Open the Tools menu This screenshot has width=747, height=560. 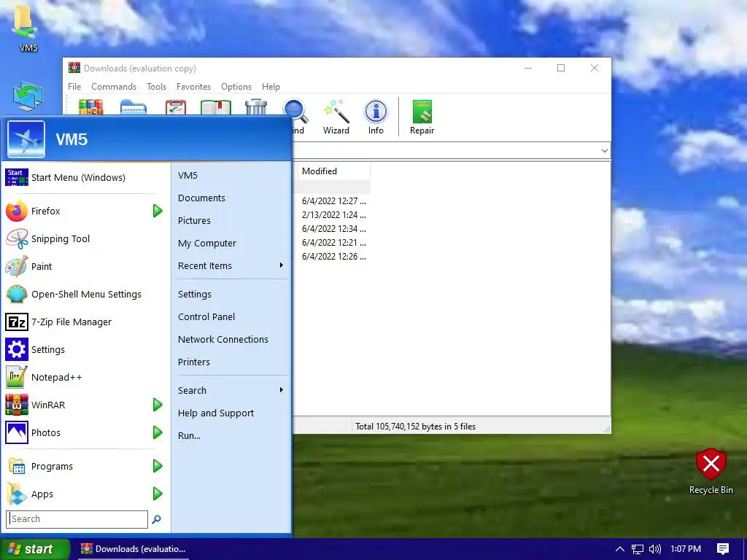click(x=156, y=87)
